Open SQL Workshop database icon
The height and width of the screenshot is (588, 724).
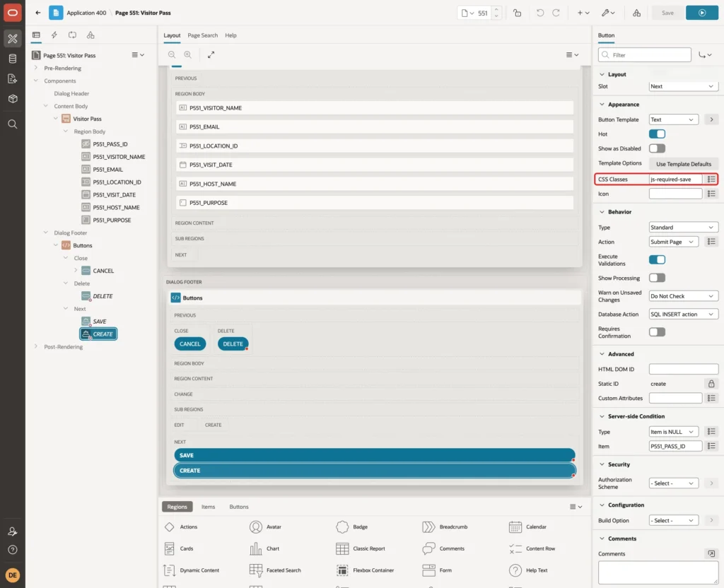click(x=13, y=59)
